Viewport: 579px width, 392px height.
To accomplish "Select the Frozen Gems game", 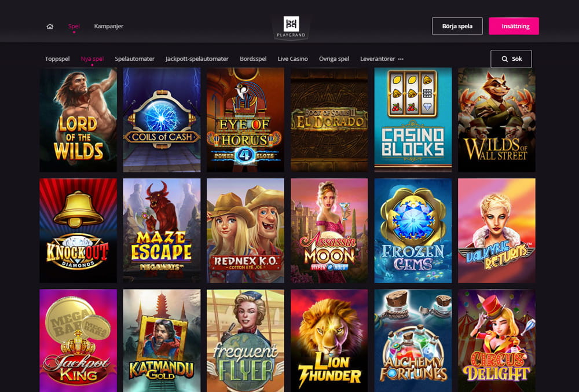I will coord(413,230).
